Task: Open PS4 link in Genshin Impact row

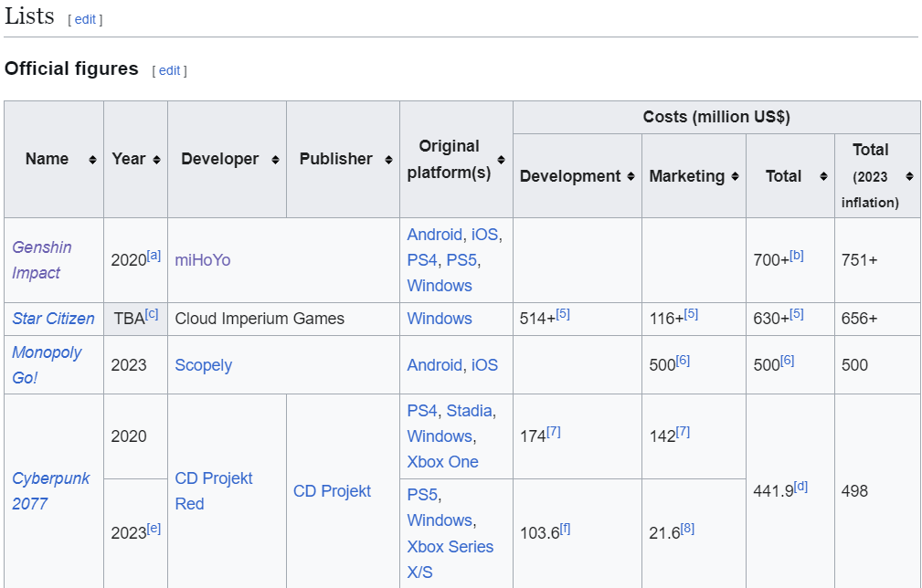Action: coord(422,259)
